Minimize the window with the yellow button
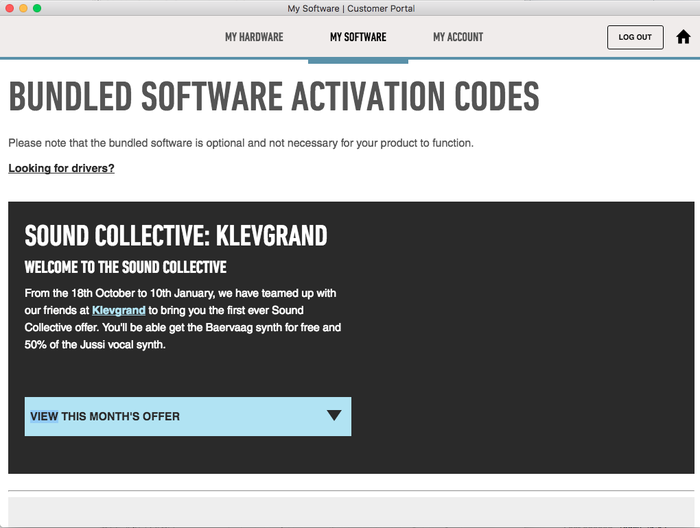The image size is (700, 528). pos(23,8)
